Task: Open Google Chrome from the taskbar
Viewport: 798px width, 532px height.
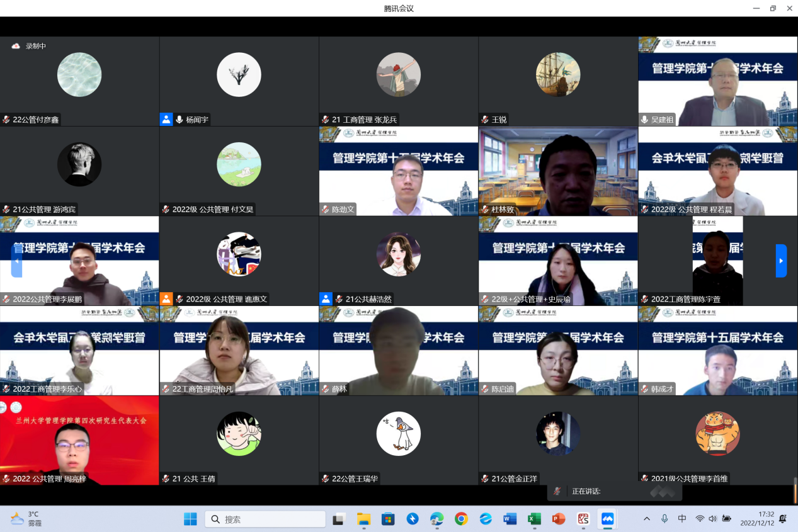Action: [x=461, y=519]
